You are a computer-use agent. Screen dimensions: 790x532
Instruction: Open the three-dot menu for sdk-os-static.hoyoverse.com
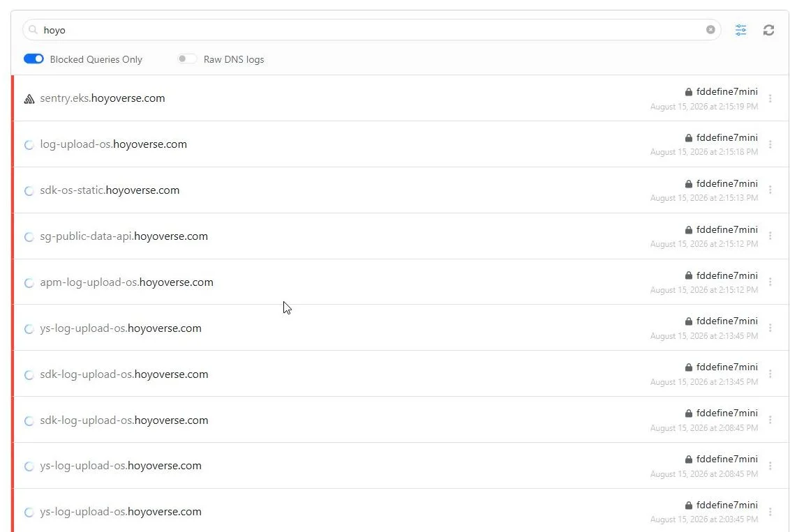(770, 190)
